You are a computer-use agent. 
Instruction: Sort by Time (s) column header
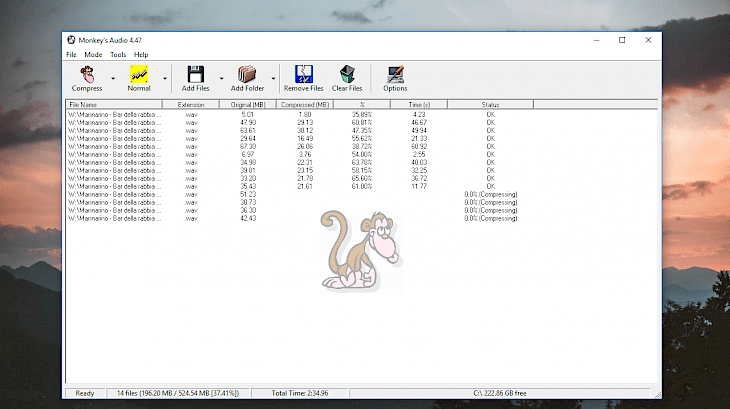click(x=419, y=105)
